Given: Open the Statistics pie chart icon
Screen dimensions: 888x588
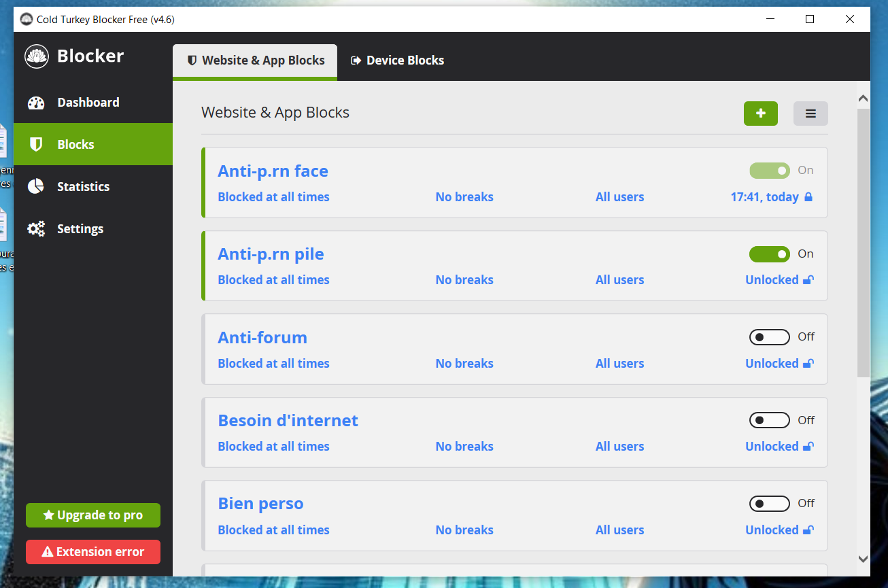Looking at the screenshot, I should [x=36, y=186].
